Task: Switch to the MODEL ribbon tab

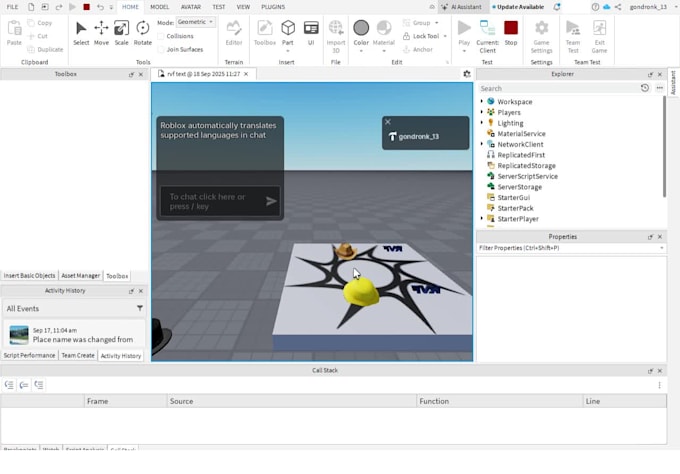Action: pos(160,7)
